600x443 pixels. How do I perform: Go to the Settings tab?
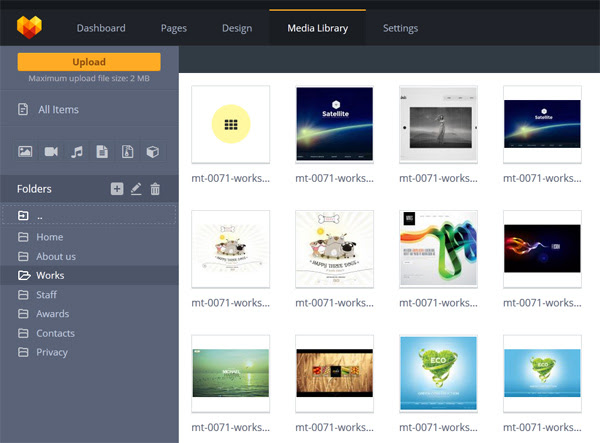tap(400, 28)
